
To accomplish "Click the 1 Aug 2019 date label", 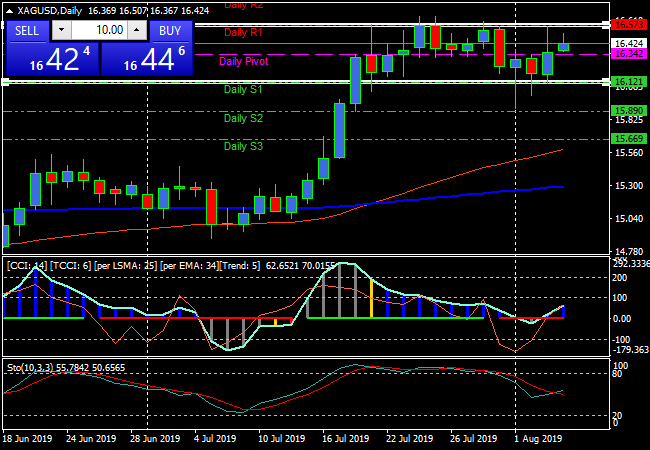I will [x=538, y=438].
